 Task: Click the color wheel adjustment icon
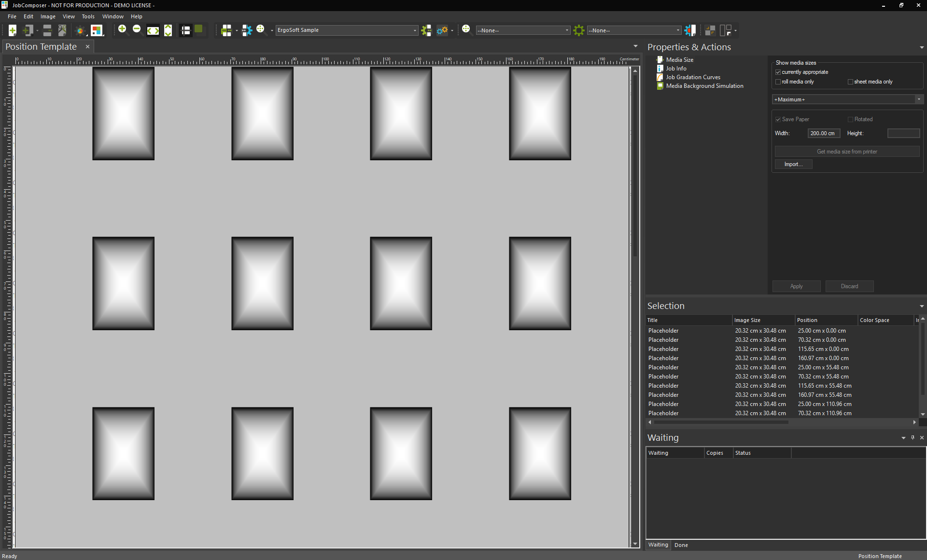tap(80, 31)
